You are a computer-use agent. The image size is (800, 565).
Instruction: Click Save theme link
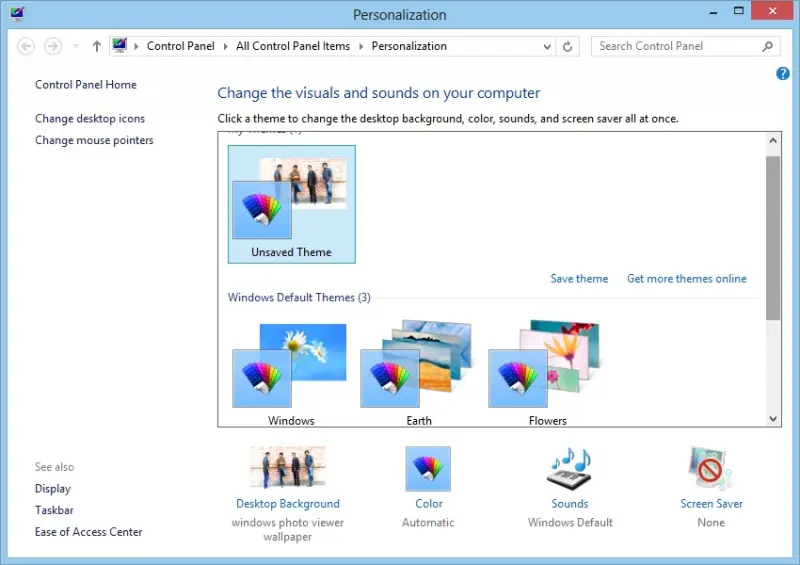point(579,279)
